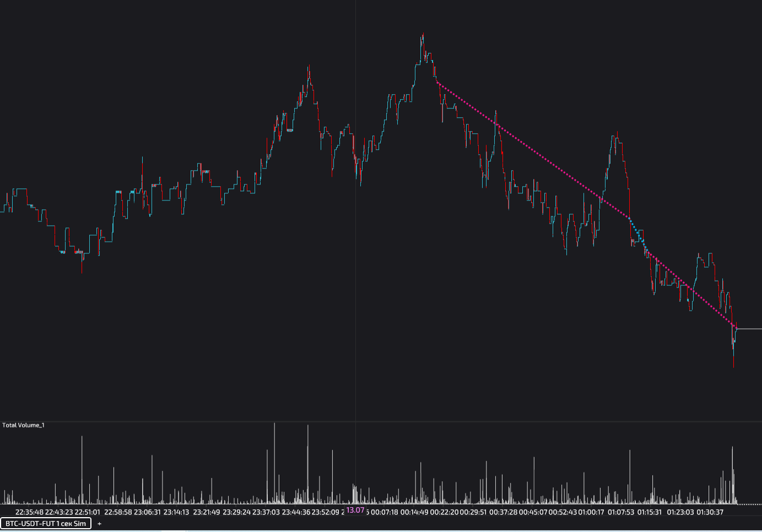This screenshot has width=762, height=532.
Task: Select the BTC-USDT-FUT 1 сек Sim tab
Action: pos(46,523)
